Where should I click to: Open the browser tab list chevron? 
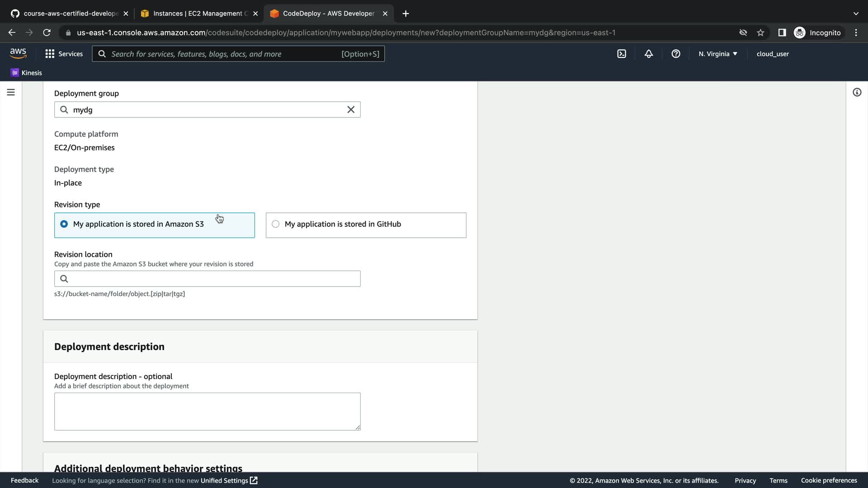856,14
